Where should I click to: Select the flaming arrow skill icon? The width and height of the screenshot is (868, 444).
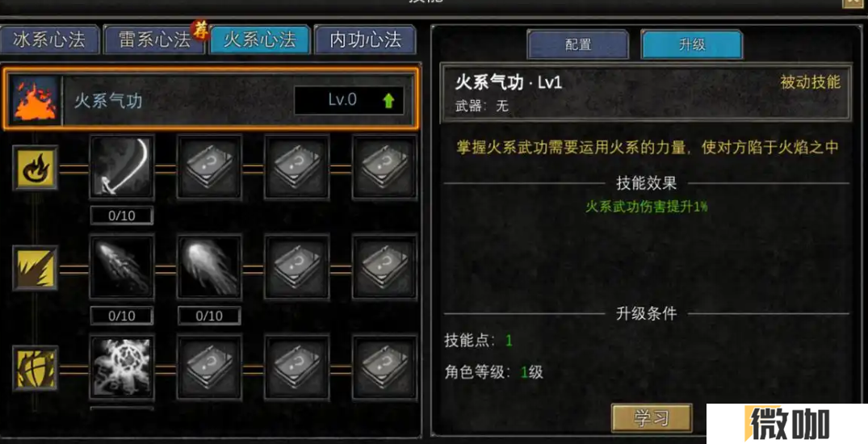click(x=122, y=267)
